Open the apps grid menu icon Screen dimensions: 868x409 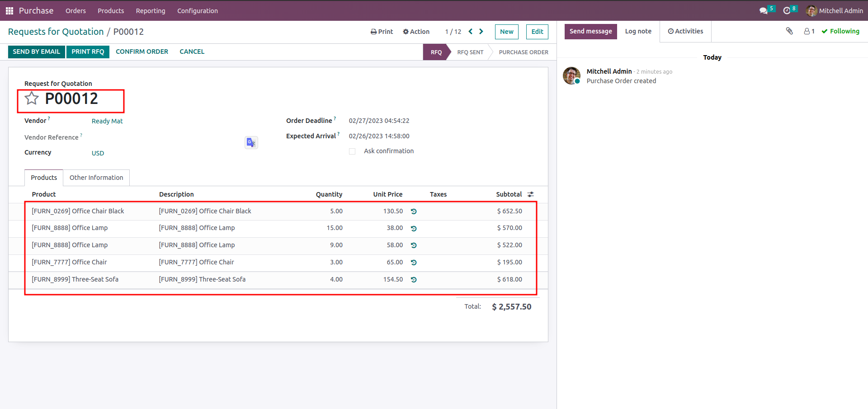(9, 10)
